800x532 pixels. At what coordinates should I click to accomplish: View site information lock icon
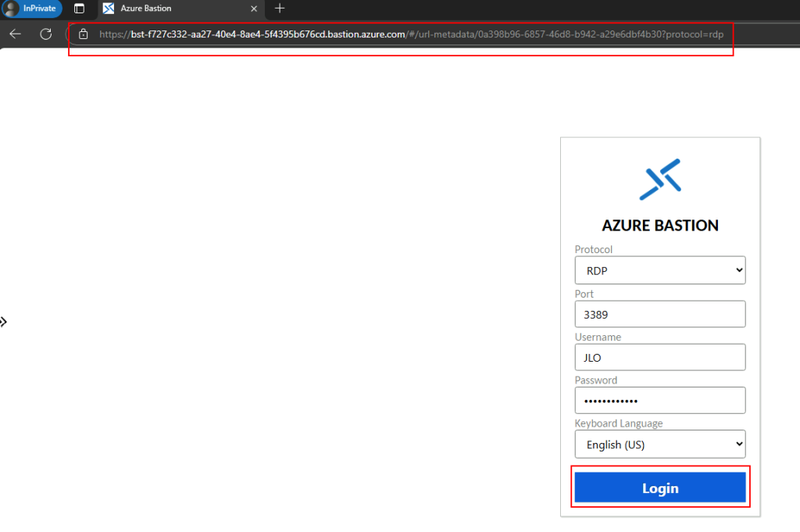83,34
